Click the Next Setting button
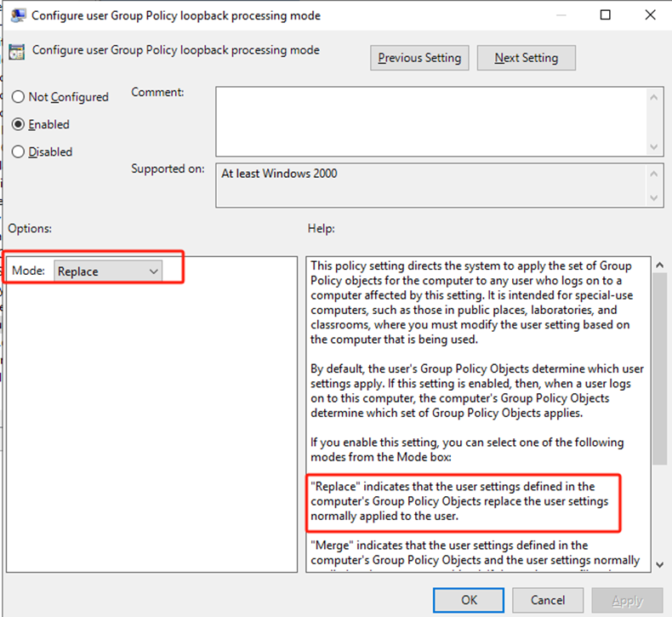The height and width of the screenshot is (617, 672). [x=527, y=58]
